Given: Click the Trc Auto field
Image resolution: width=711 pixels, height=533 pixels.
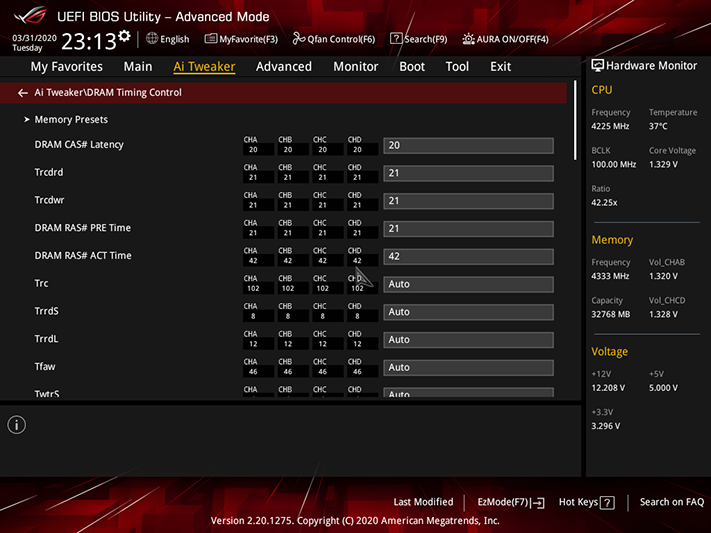Looking at the screenshot, I should point(468,284).
